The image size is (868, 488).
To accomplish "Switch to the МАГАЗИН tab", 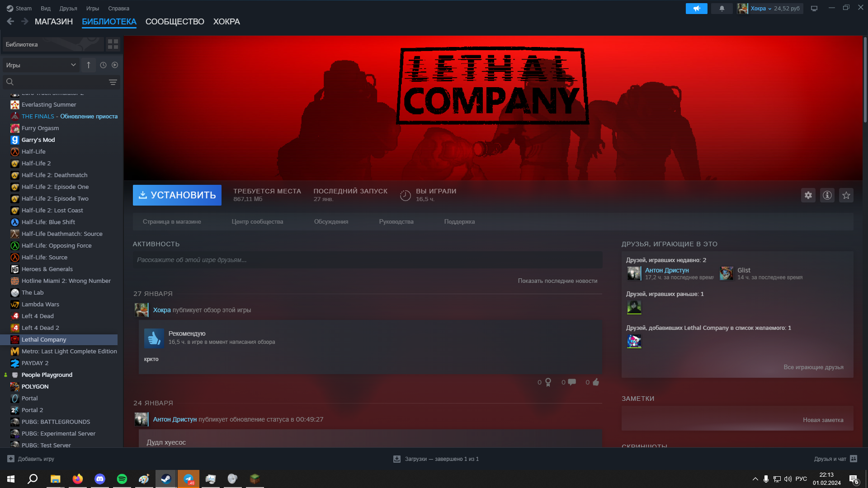I will [54, 22].
